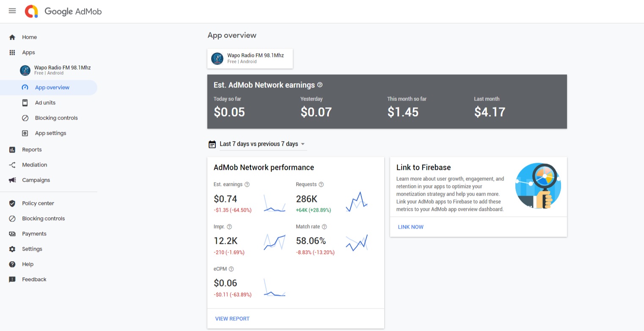Viewport: 644px width, 331px height.
Task: Click the Policy center shield icon
Action: pos(12,203)
